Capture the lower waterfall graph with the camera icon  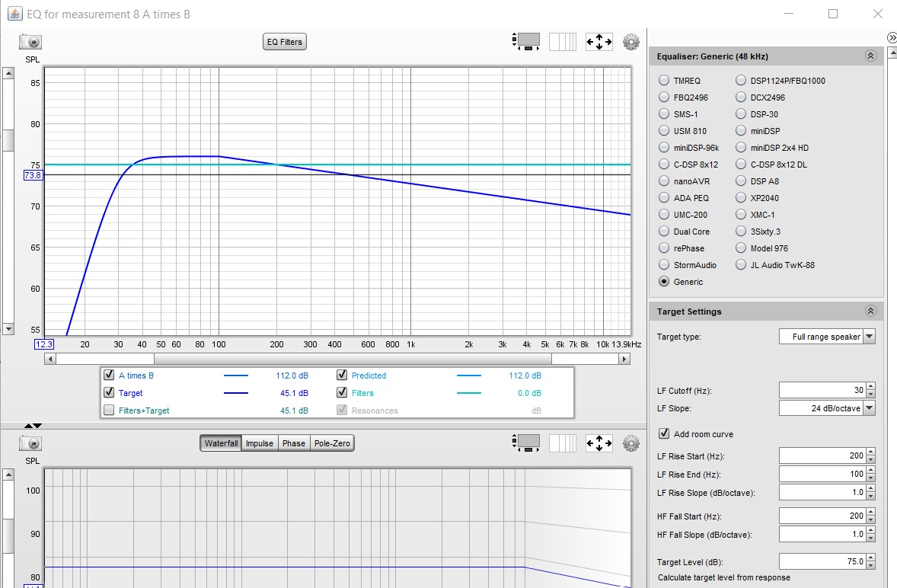pos(30,443)
